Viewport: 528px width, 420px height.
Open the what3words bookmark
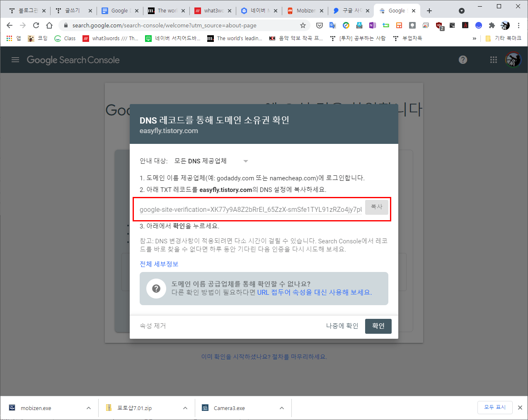[111, 38]
